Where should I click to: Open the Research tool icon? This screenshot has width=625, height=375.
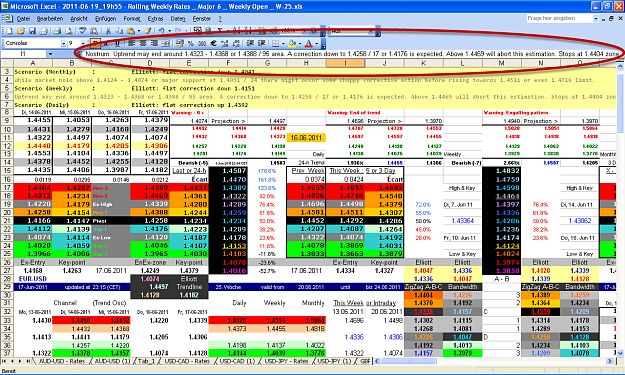[x=94, y=31]
